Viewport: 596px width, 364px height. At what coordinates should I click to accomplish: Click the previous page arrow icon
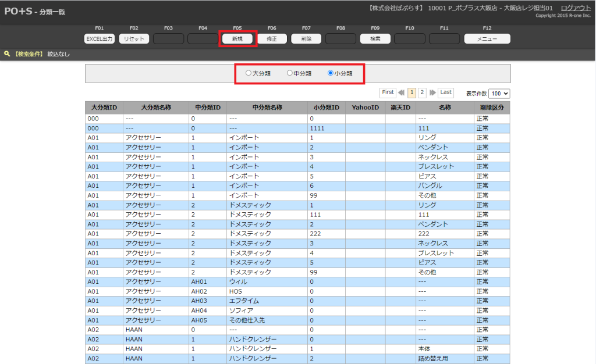coord(401,92)
